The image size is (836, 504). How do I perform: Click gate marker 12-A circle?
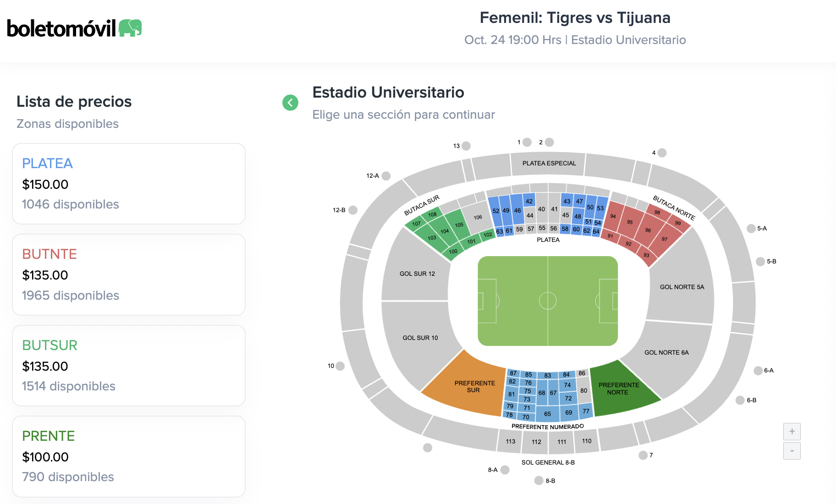pyautogui.click(x=386, y=176)
